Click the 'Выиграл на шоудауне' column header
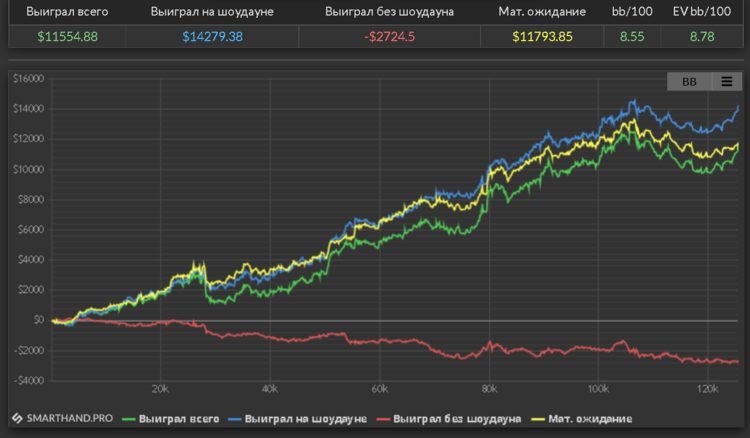This screenshot has width=750, height=438. point(211,12)
